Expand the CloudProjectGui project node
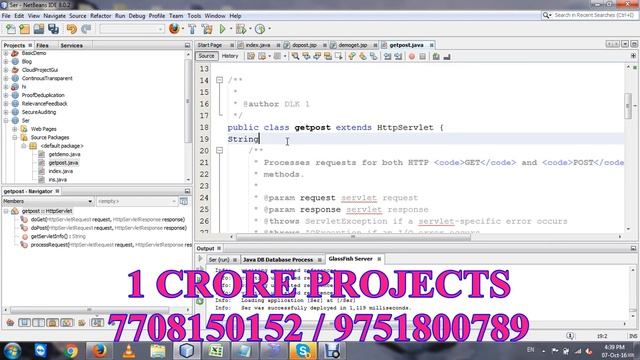This screenshot has height=360, width=640. pos(6,70)
